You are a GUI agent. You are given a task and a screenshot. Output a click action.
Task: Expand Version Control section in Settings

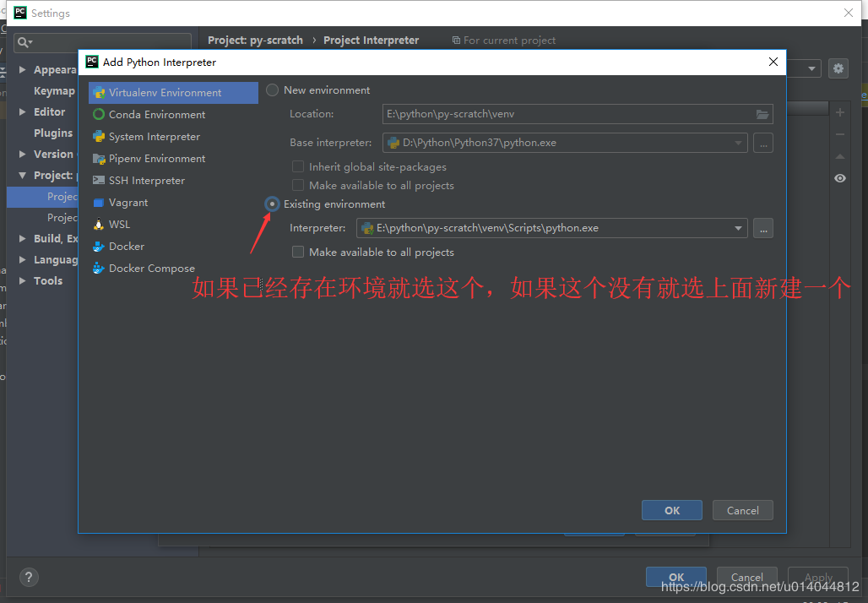[22, 154]
